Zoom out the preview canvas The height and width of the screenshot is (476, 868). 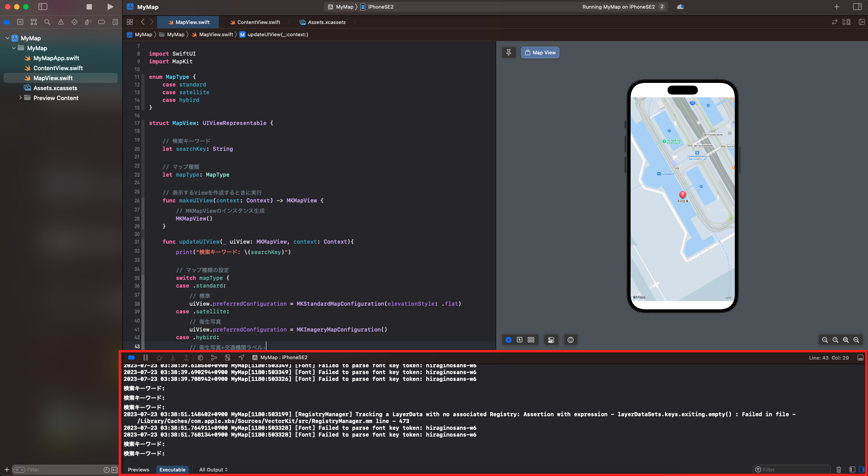coord(825,340)
